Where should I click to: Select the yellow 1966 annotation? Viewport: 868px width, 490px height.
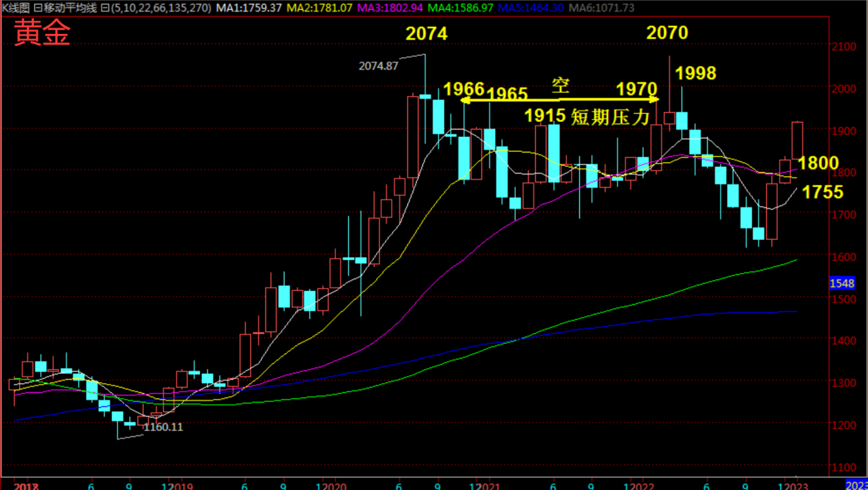coord(464,89)
